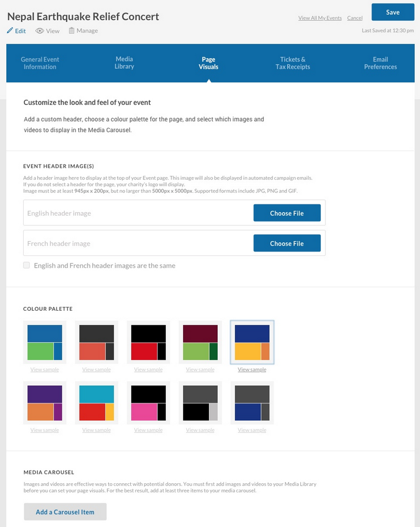The image size is (420, 527).
Task: Click the pencil Edit icon
Action: pyautogui.click(x=10, y=31)
